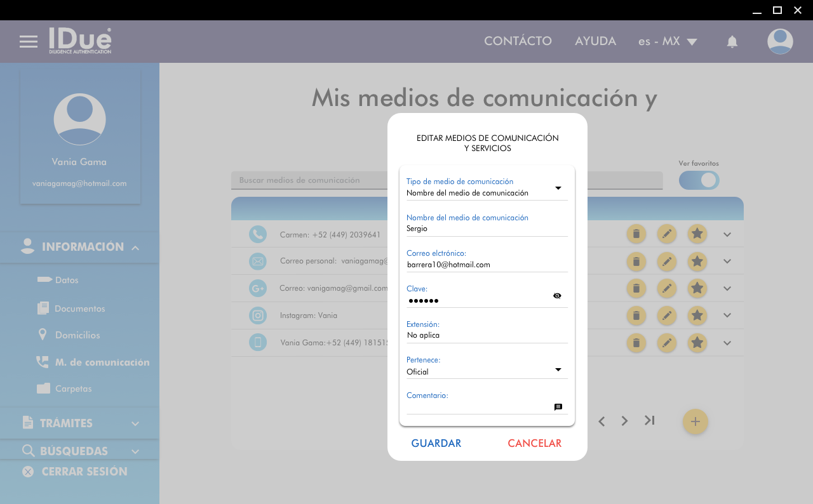Viewport: 813px width, 504px height.
Task: Go to the last page of results
Action: 649,420
